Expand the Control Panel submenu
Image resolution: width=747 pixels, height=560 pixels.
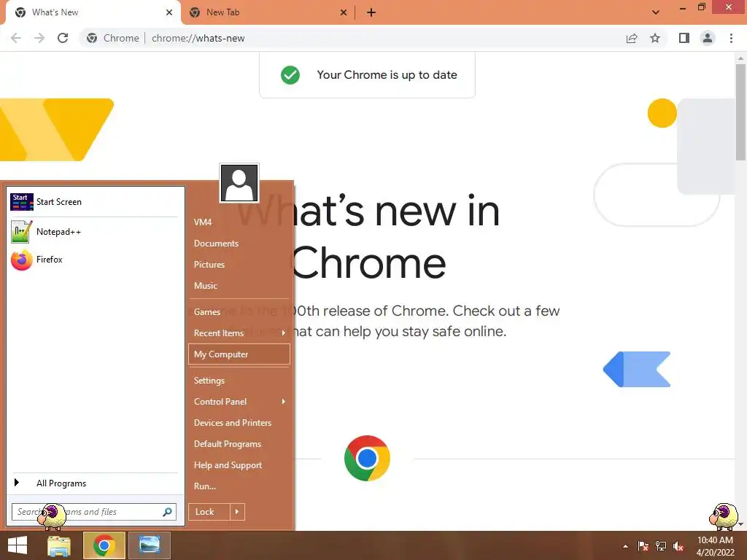pos(239,402)
